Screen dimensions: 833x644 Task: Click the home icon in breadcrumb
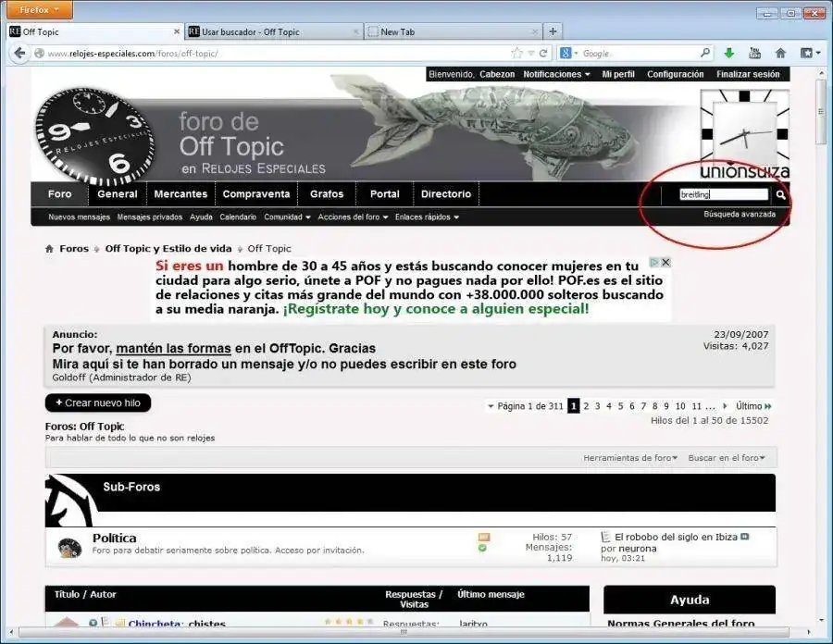point(50,249)
